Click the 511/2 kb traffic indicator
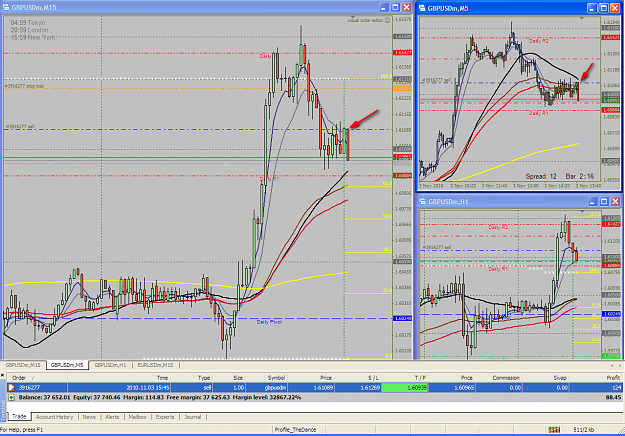Screen dimensions: 625x436 [584, 430]
